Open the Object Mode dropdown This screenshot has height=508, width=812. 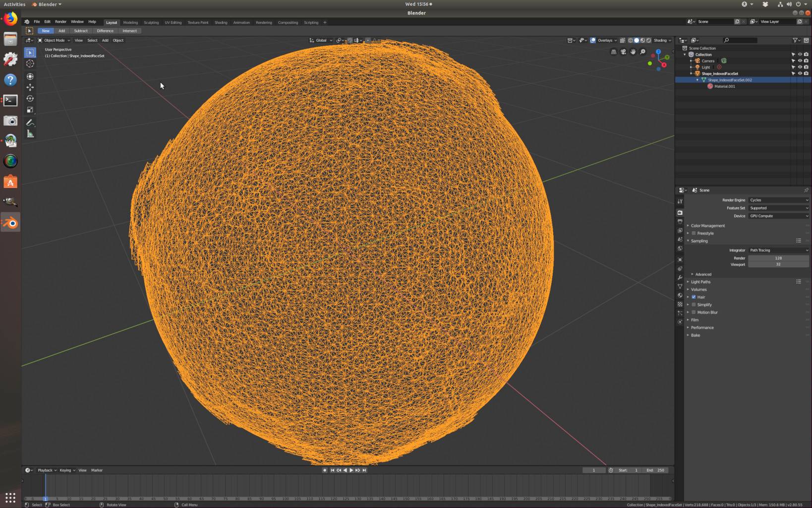pyautogui.click(x=54, y=40)
